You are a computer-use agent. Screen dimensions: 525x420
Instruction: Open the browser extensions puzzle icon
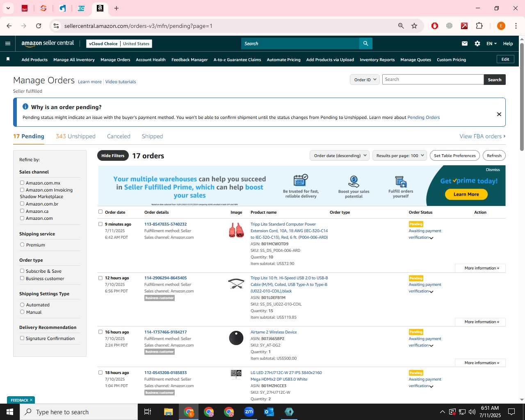coord(479,26)
